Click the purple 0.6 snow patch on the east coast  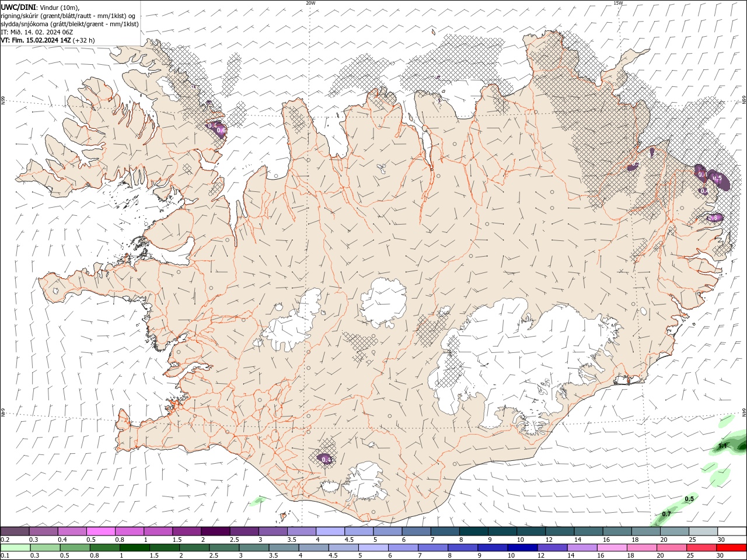714,218
